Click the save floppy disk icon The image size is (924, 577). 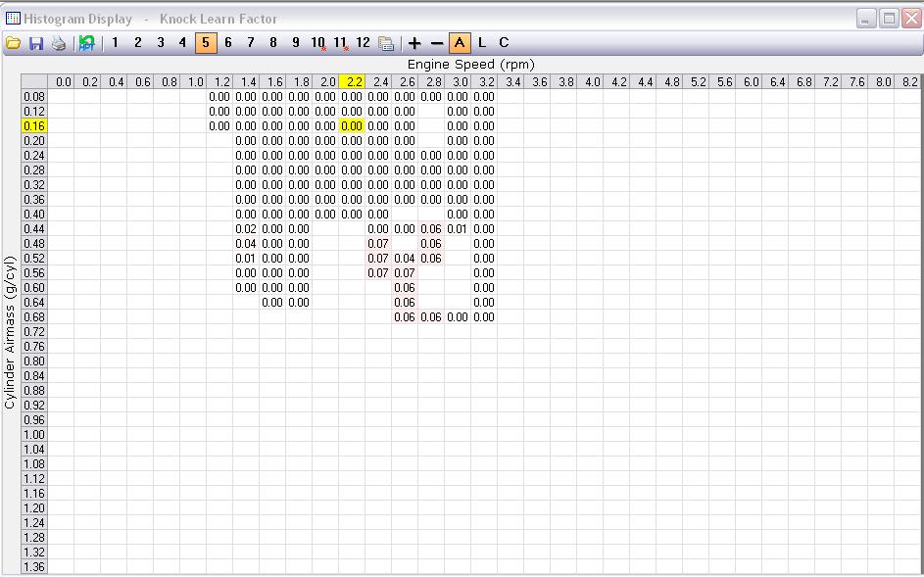point(36,43)
